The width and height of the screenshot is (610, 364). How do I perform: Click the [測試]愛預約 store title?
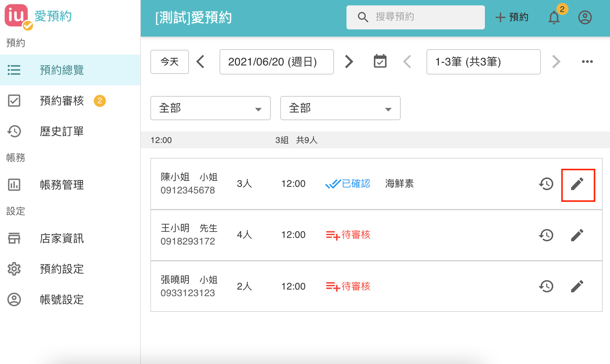coord(194,18)
